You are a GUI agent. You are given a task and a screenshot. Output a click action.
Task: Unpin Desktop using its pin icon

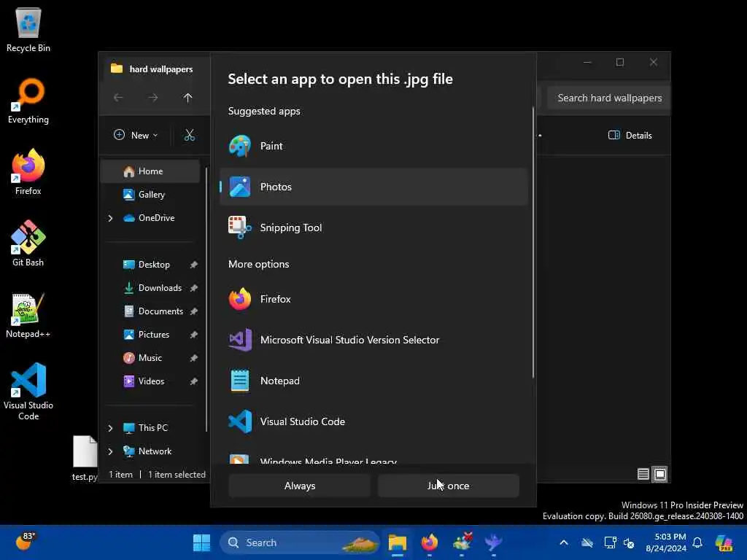pyautogui.click(x=194, y=265)
